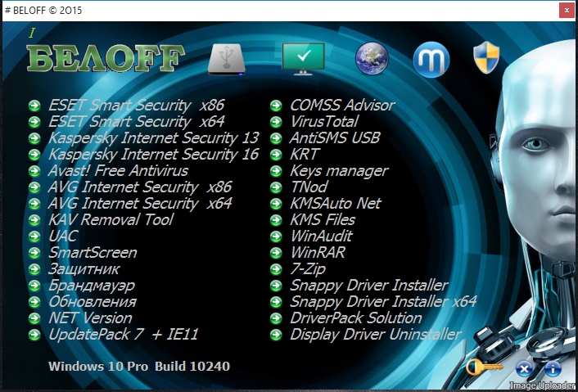The image size is (578, 392).
Task: Select the SmartScreen entry
Action: [x=93, y=253]
